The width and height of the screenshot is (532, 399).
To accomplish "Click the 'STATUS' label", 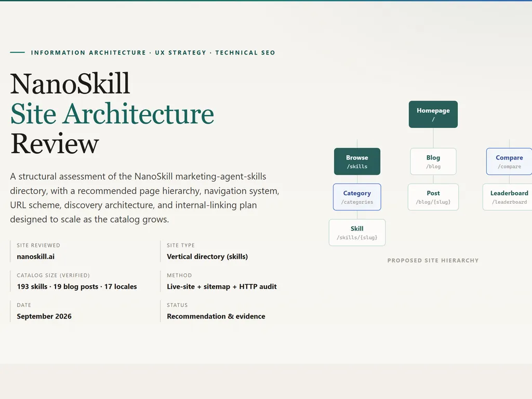I will click(177, 305).
